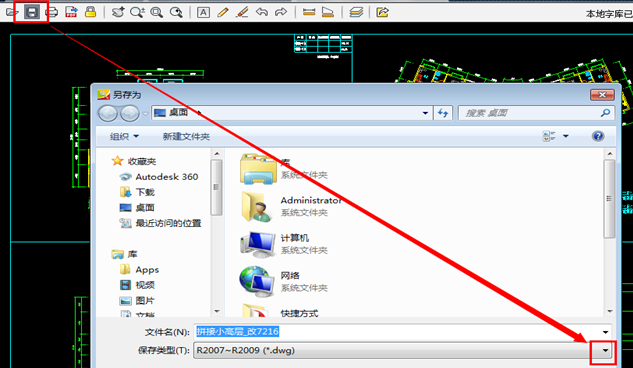Image resolution: width=633 pixels, height=368 pixels.
Task: Expand the view options dropdown arrow
Action: click(x=566, y=136)
